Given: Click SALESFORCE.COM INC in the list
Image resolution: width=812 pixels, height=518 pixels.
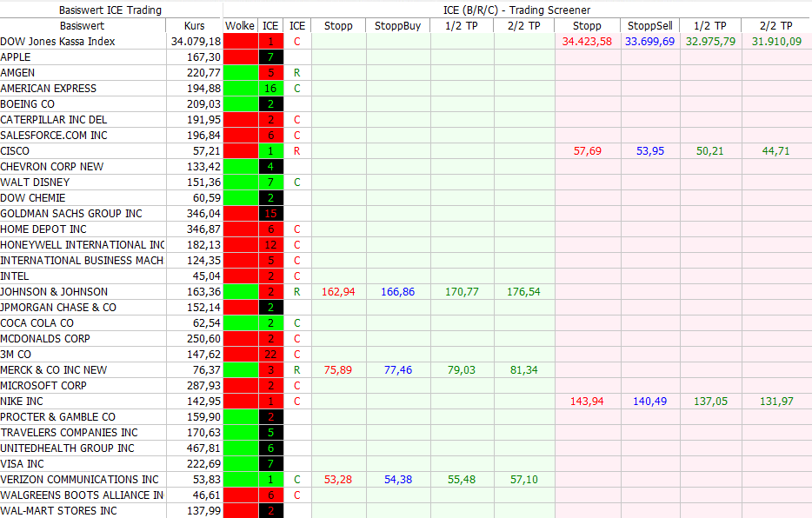Looking at the screenshot, I should 54,136.
